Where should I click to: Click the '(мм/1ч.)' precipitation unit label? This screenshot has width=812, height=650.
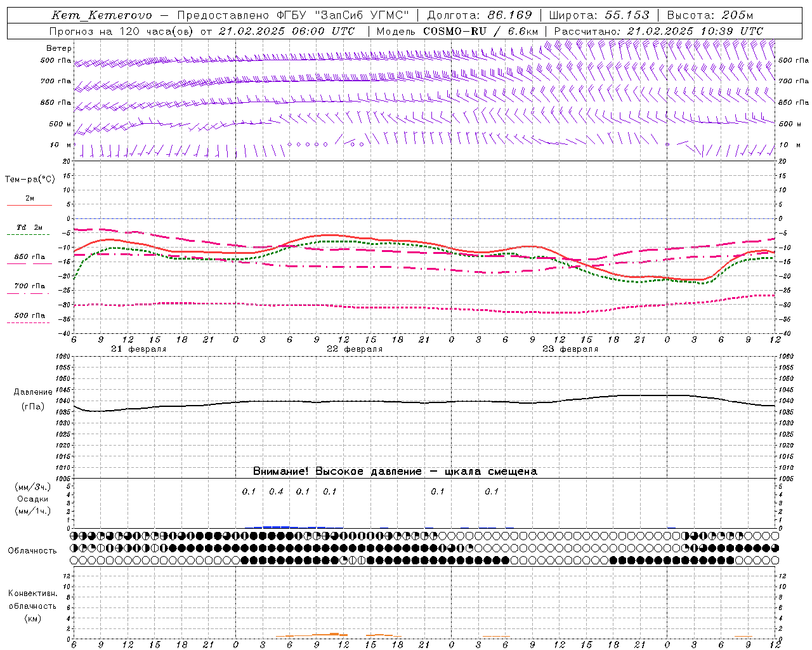pos(33,511)
